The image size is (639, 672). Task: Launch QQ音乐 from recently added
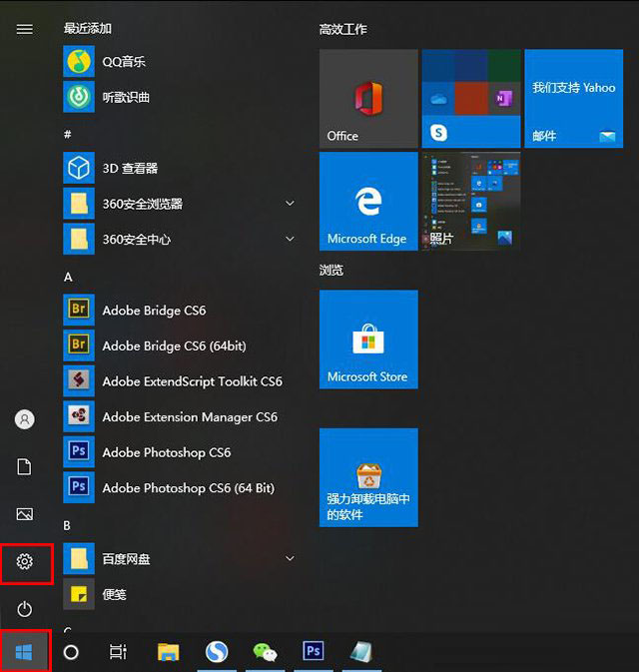click(124, 62)
